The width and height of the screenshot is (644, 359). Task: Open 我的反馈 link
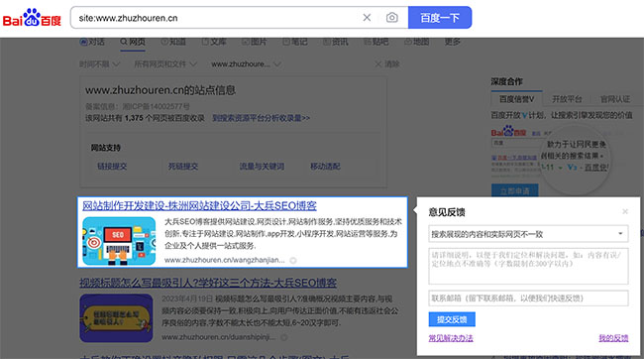pos(613,338)
